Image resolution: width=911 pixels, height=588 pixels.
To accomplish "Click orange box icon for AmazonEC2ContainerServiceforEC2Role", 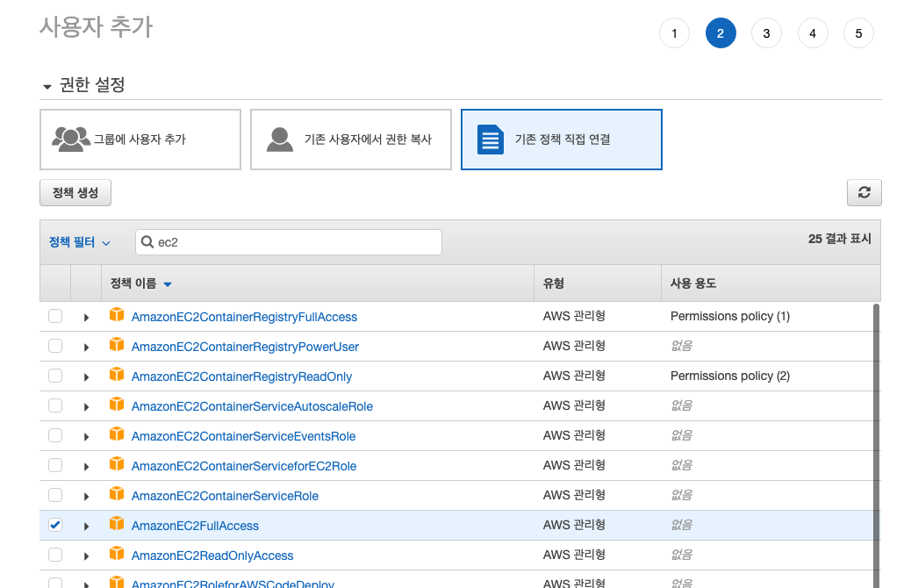I will [117, 463].
